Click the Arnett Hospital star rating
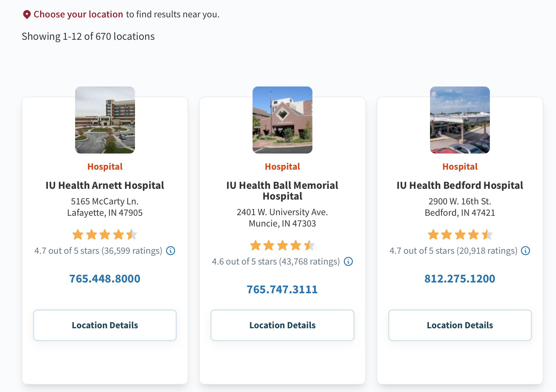556x392 pixels. [105, 235]
